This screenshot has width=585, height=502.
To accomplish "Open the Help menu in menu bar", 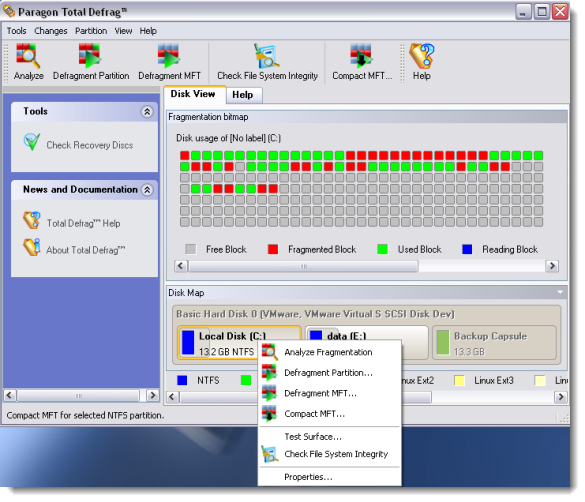I will point(148,31).
